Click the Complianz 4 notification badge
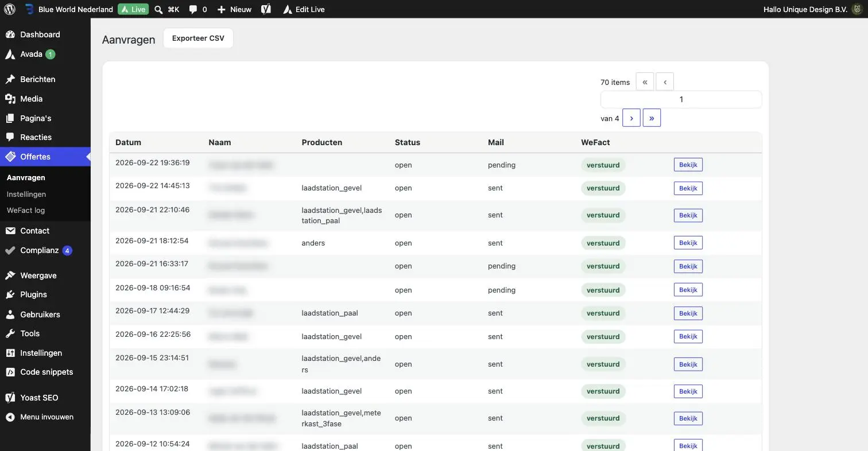 click(x=67, y=251)
